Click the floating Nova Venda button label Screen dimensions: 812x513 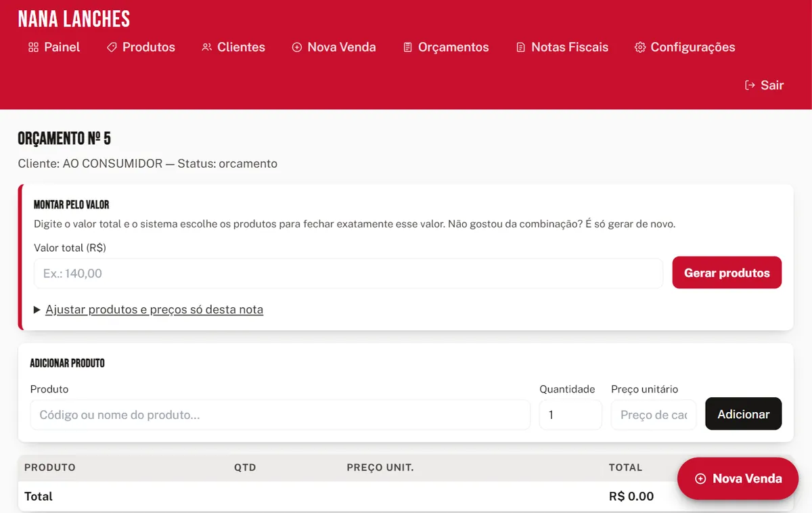click(x=747, y=478)
